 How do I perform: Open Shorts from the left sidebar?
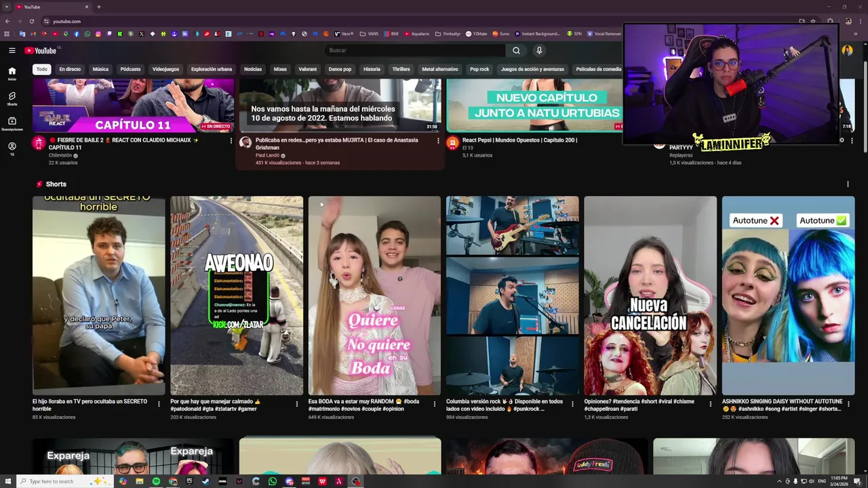[12, 99]
